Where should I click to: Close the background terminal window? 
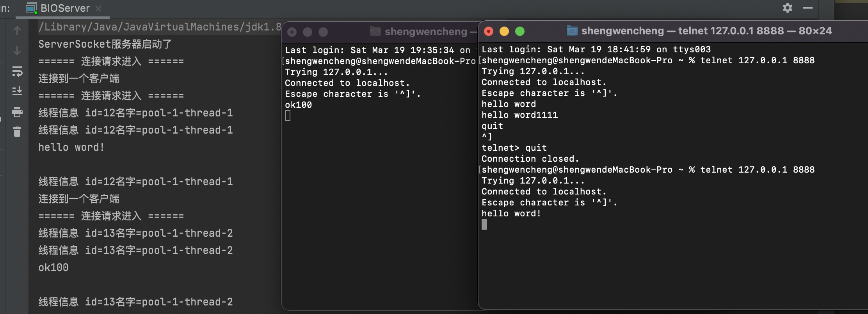[292, 32]
